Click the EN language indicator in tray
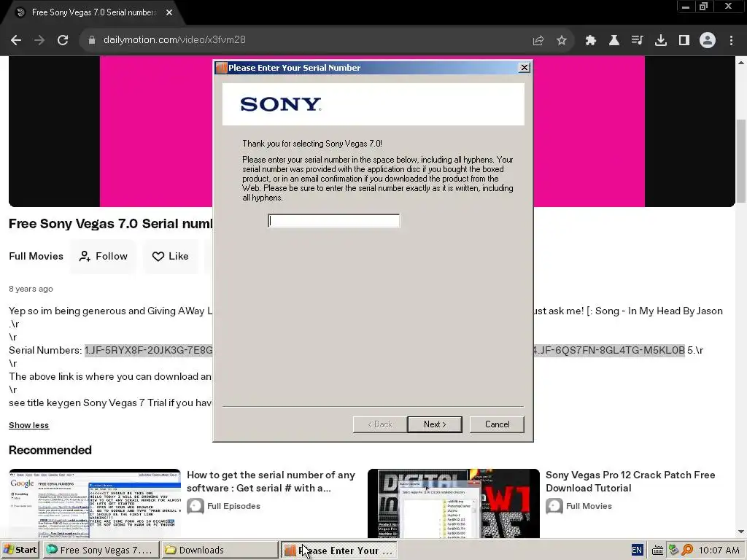The image size is (747, 560). pyautogui.click(x=637, y=550)
